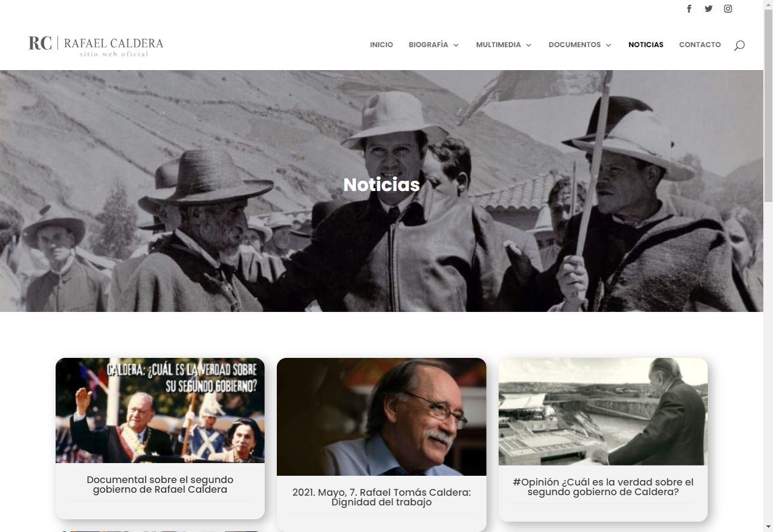Click the Rafael Caldera site logo
This screenshot has height=532, width=773.
96,45
